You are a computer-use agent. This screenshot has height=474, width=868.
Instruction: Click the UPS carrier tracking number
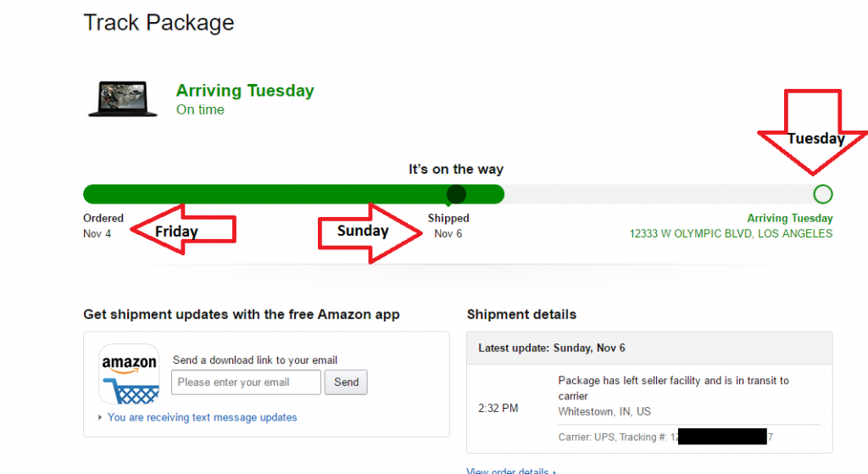tap(721, 438)
